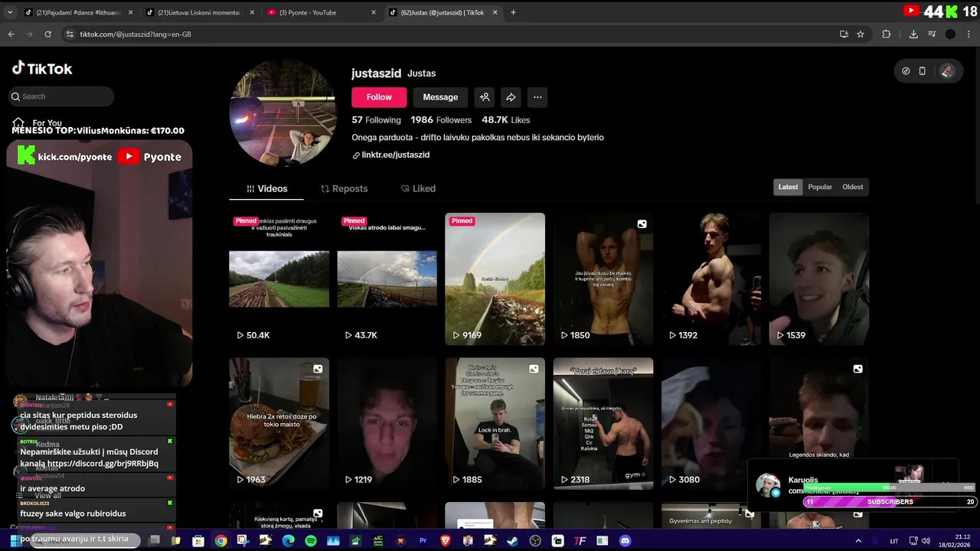Reload the TikTok page
Screen dimensions: 980x551
(47, 34)
